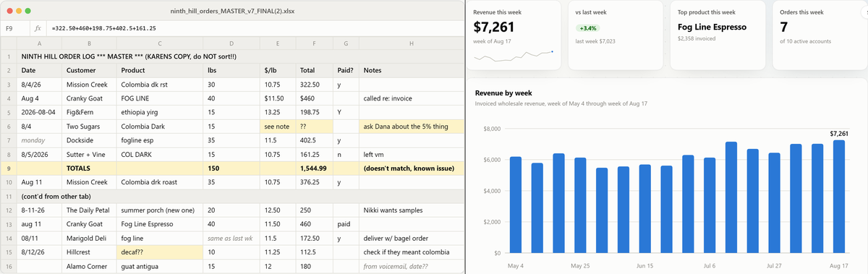The width and height of the screenshot is (868, 274).
Task: Click the Aug 17 bar in revenue chart
Action: click(x=839, y=197)
